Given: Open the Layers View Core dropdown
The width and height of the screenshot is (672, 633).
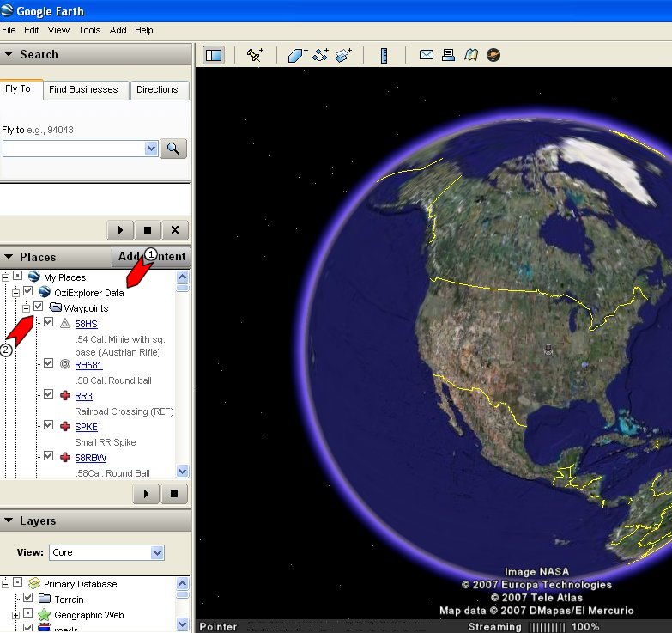Looking at the screenshot, I should pos(157,552).
